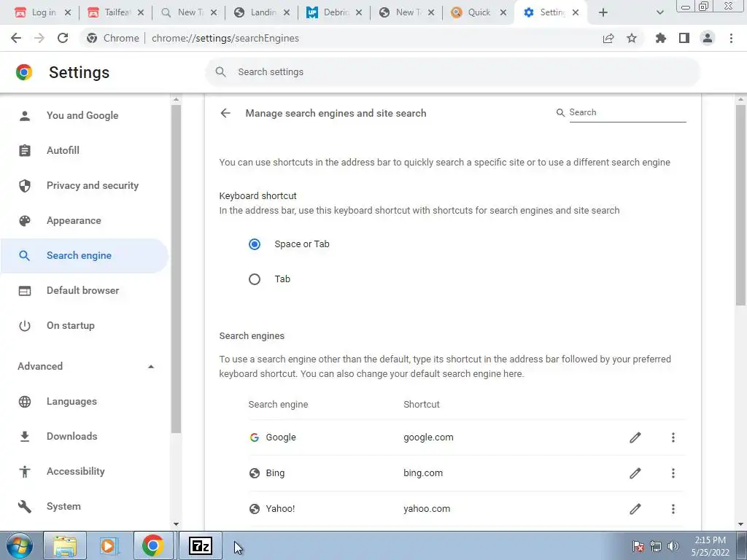The width and height of the screenshot is (747, 560).
Task: Collapse the Advanced section
Action: click(150, 366)
